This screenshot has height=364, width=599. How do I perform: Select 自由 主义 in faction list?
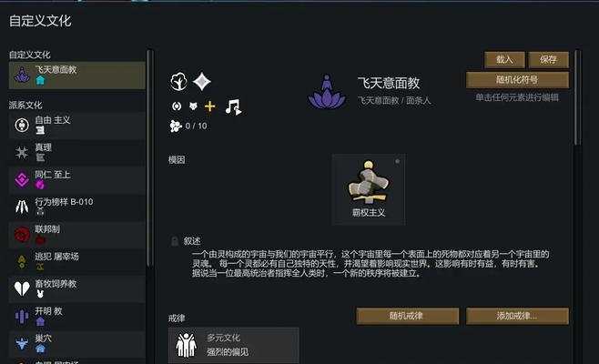(76, 125)
